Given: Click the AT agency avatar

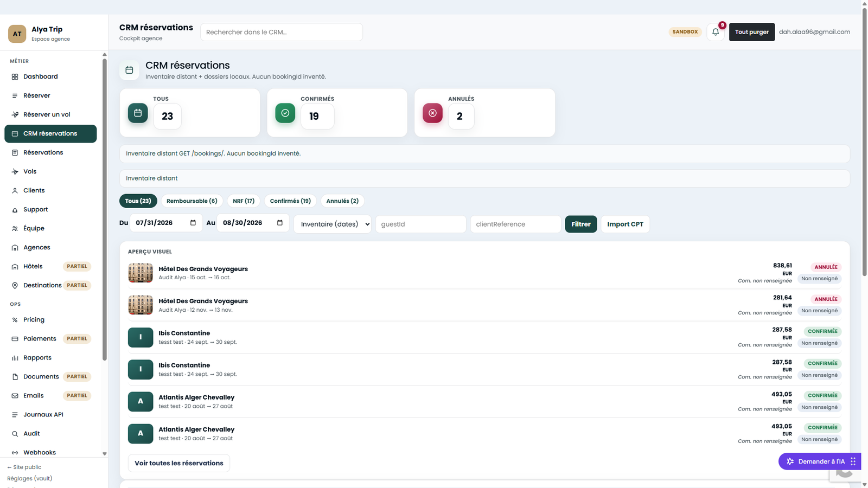Looking at the screenshot, I should tap(17, 34).
